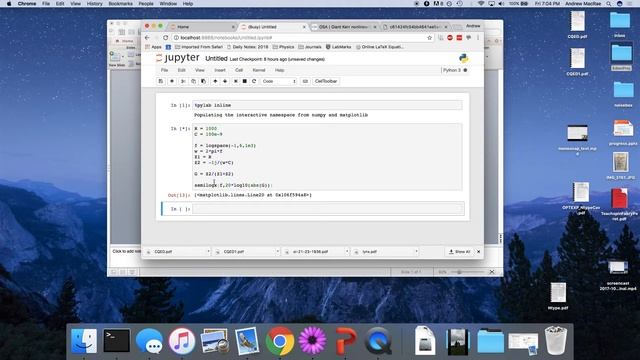Viewport: 640px width, 360px height.
Task: Interrupt the kernel with the stop icon
Action: click(x=244, y=81)
